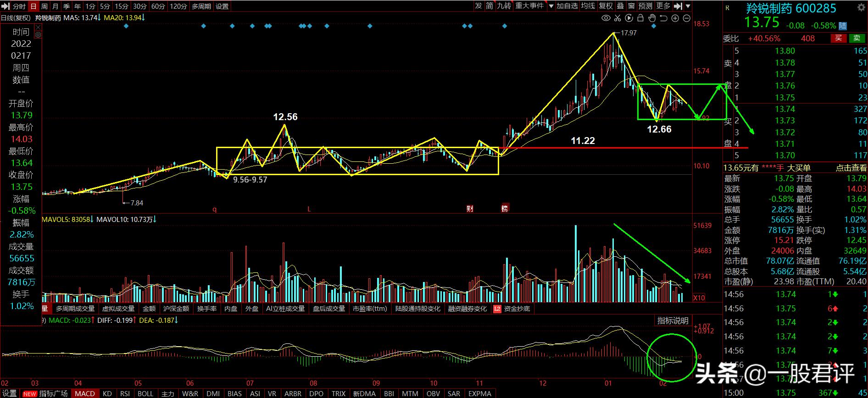
Task: Click the 指标说明 indicator description button
Action: pyautogui.click(x=673, y=321)
